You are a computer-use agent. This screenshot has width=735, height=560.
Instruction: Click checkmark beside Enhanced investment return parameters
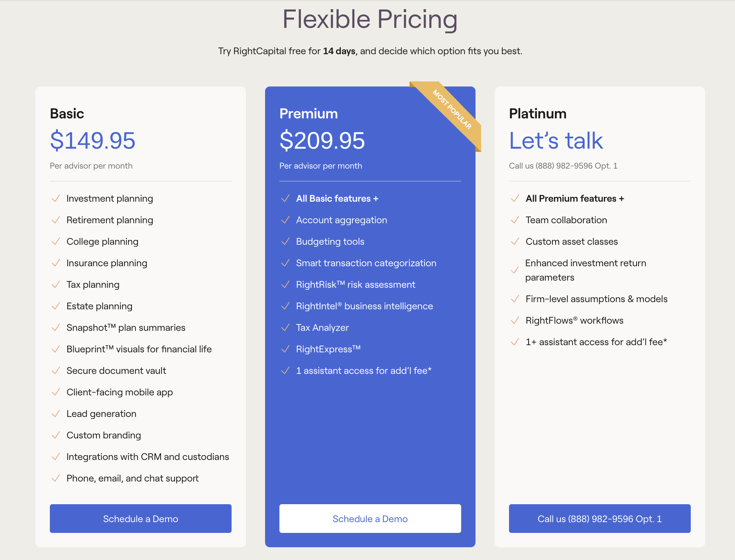click(515, 270)
